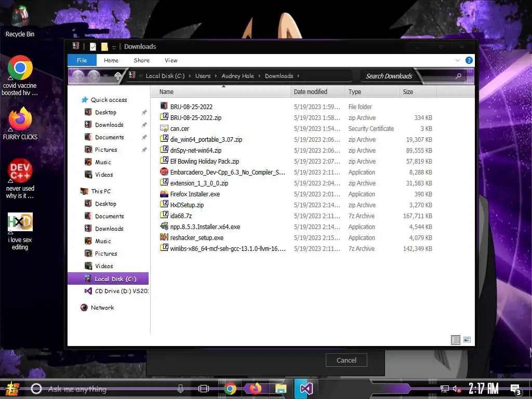Expand the chevron after Users in path

coord(216,76)
